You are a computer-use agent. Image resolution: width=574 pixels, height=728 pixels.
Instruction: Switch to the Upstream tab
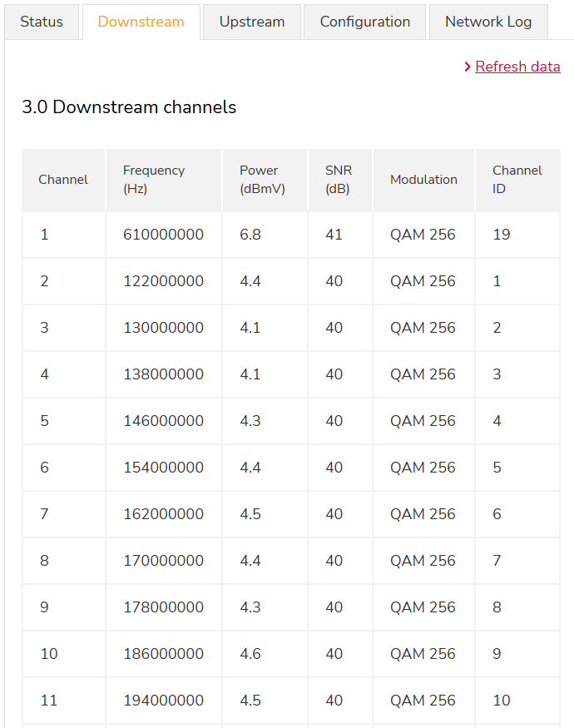[252, 22]
